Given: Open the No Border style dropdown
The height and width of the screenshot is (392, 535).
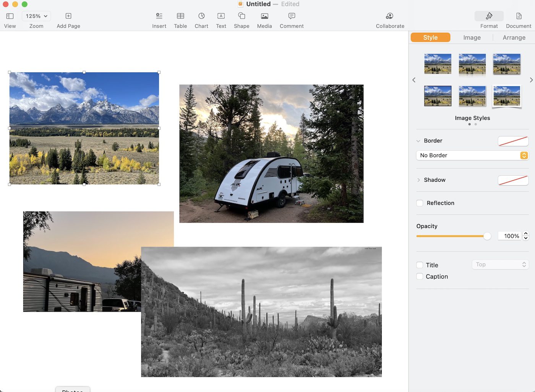Looking at the screenshot, I should coord(472,155).
